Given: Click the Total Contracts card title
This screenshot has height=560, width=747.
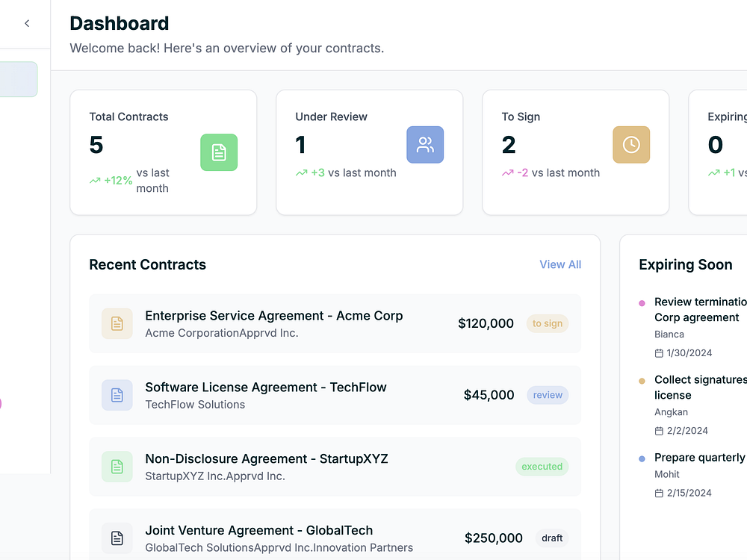Looking at the screenshot, I should (128, 116).
